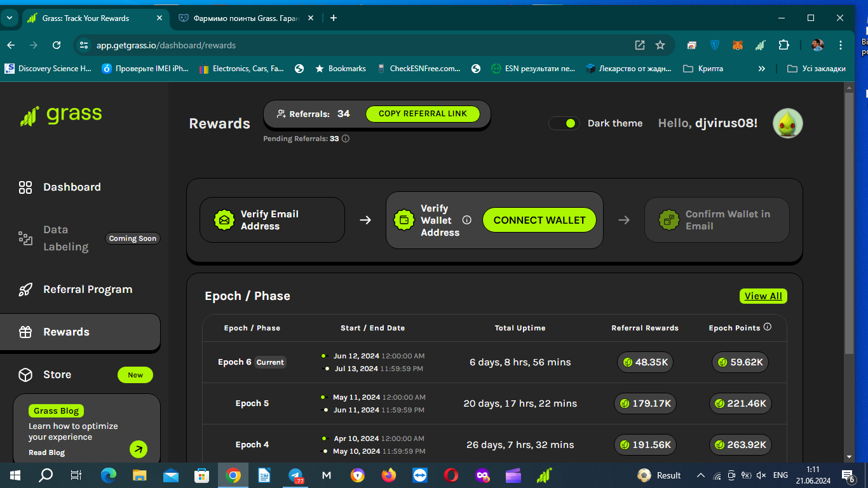Open the Windows Start menu

(15, 475)
